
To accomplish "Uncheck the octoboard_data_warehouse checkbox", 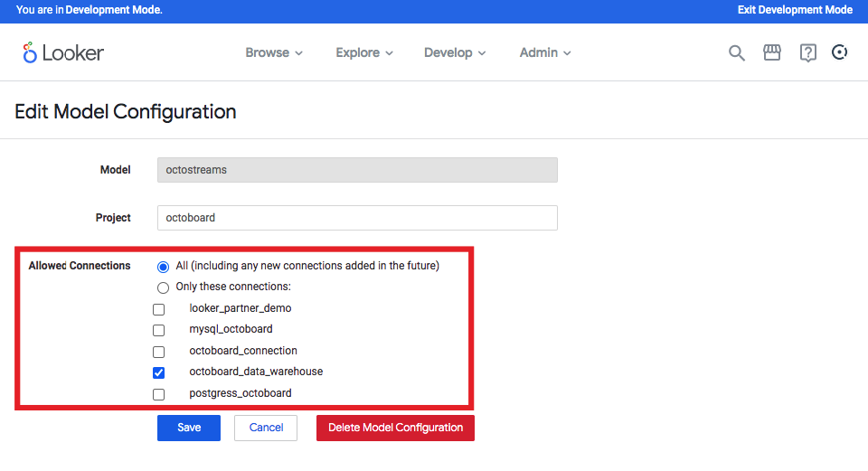I will coord(159,373).
